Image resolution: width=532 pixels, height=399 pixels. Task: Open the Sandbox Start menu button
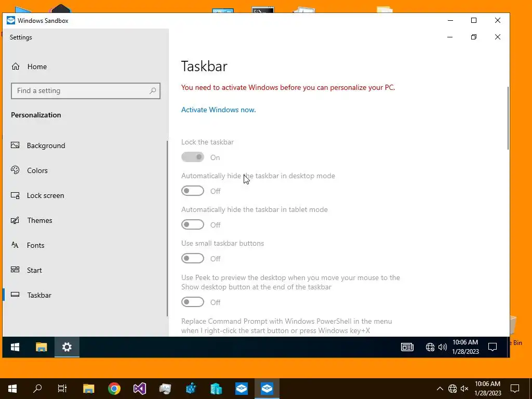tap(15, 347)
